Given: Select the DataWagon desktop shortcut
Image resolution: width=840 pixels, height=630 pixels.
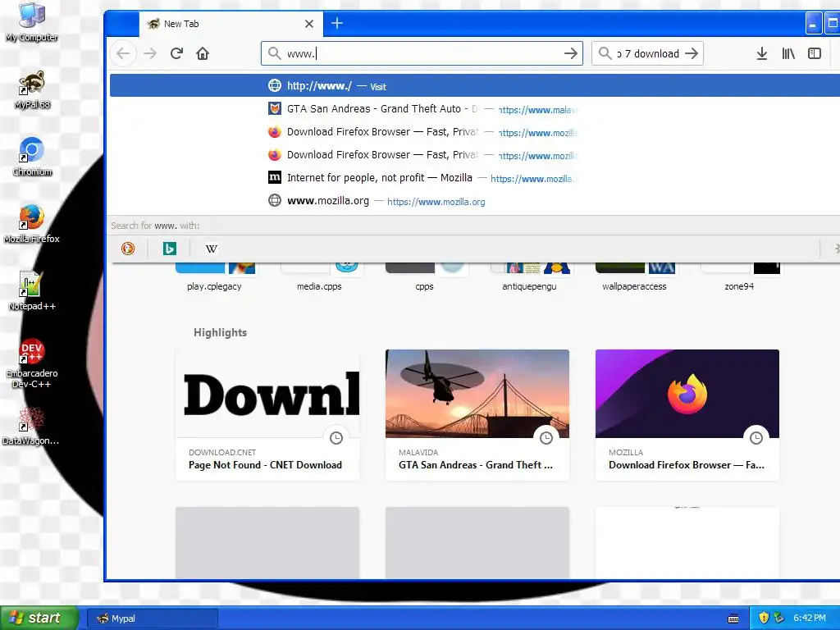Looking at the screenshot, I should point(32,427).
